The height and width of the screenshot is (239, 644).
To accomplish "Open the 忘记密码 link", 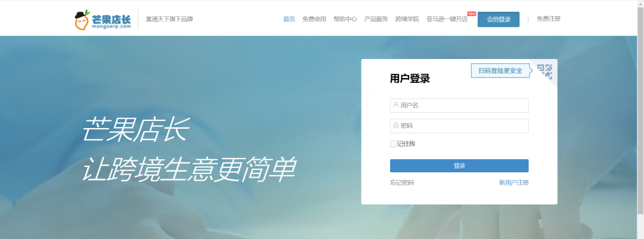I will click(x=402, y=183).
